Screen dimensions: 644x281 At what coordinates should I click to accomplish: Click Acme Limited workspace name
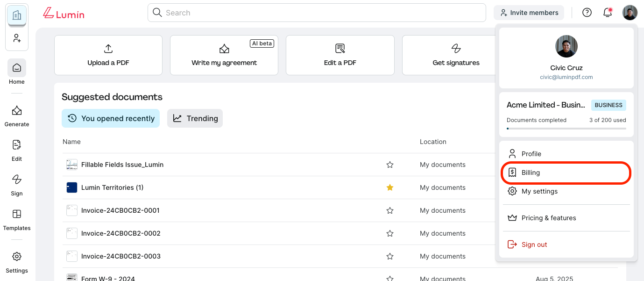tap(546, 105)
